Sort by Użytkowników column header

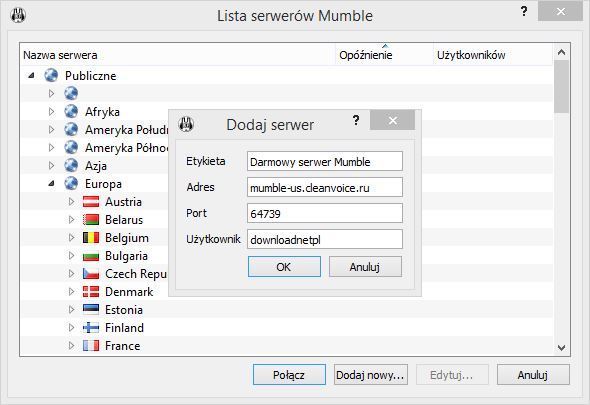(x=493, y=55)
